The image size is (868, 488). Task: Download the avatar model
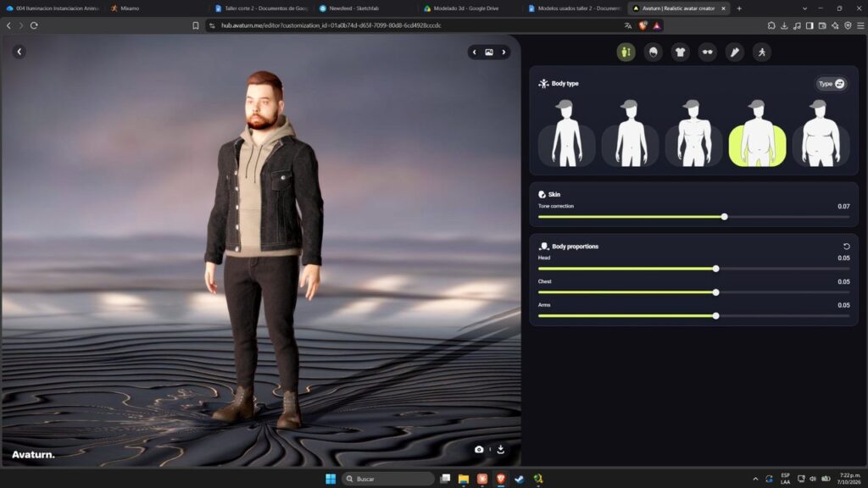click(x=500, y=449)
